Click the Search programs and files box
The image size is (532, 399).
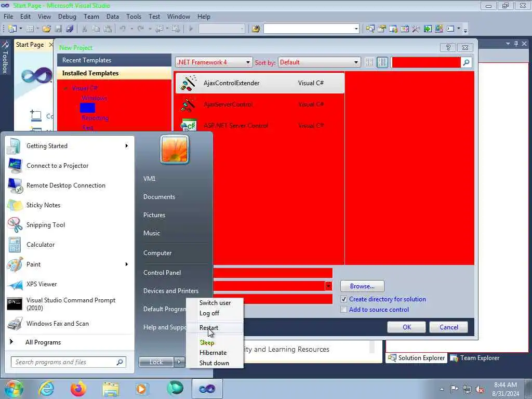click(x=69, y=362)
